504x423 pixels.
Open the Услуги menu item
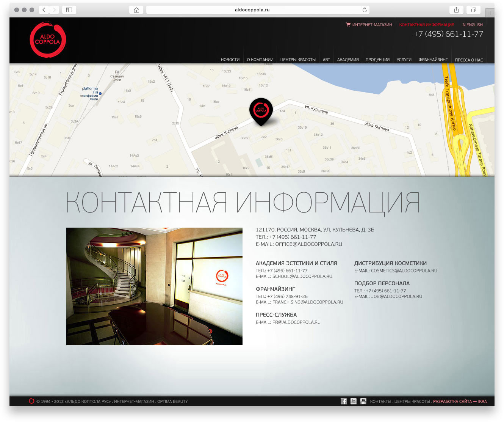tap(404, 60)
